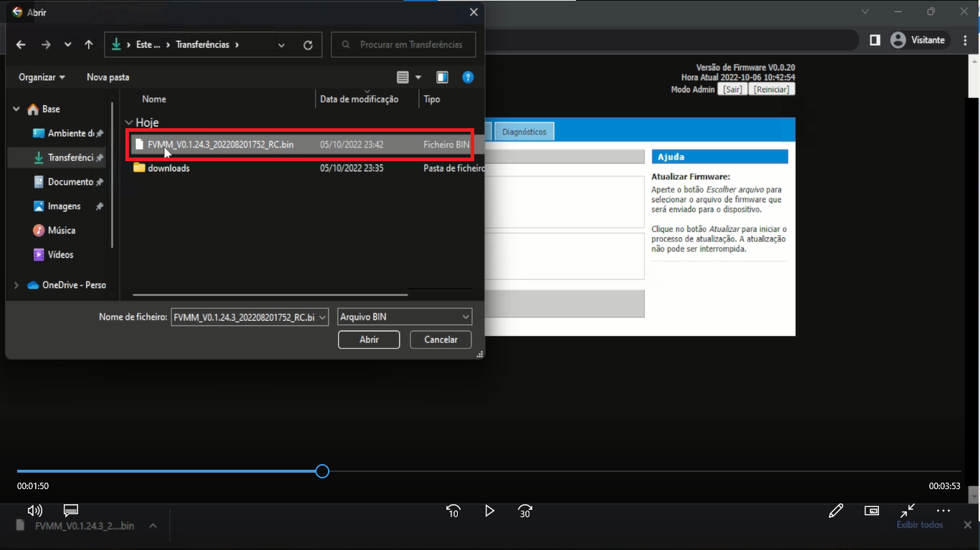Image resolution: width=980 pixels, height=550 pixels.
Task: Click the pencil edit icon
Action: 835,511
